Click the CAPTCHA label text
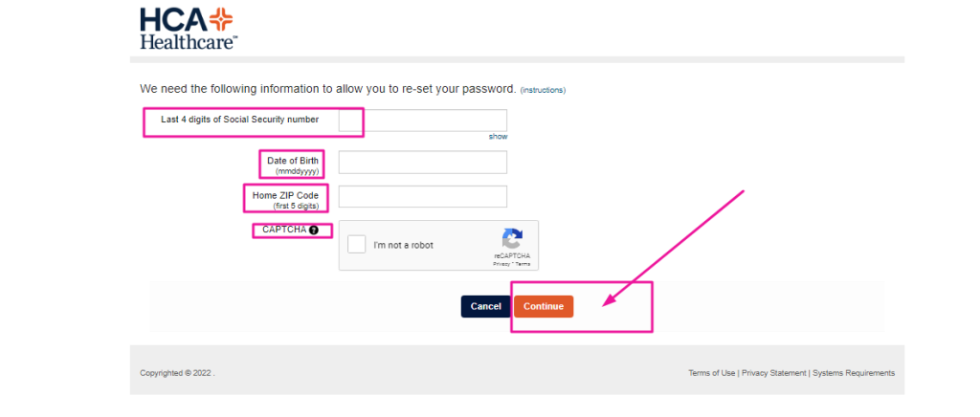 point(284,230)
